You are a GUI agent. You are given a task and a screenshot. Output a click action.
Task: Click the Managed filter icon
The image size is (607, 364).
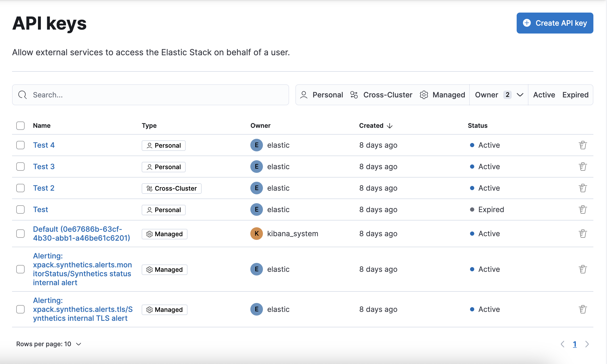pos(424,95)
